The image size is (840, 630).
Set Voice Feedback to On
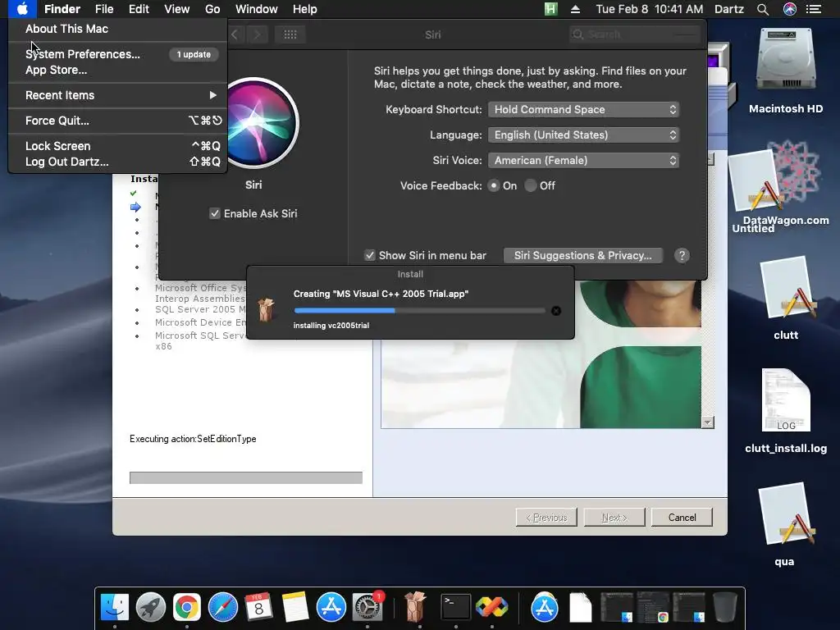(493, 186)
